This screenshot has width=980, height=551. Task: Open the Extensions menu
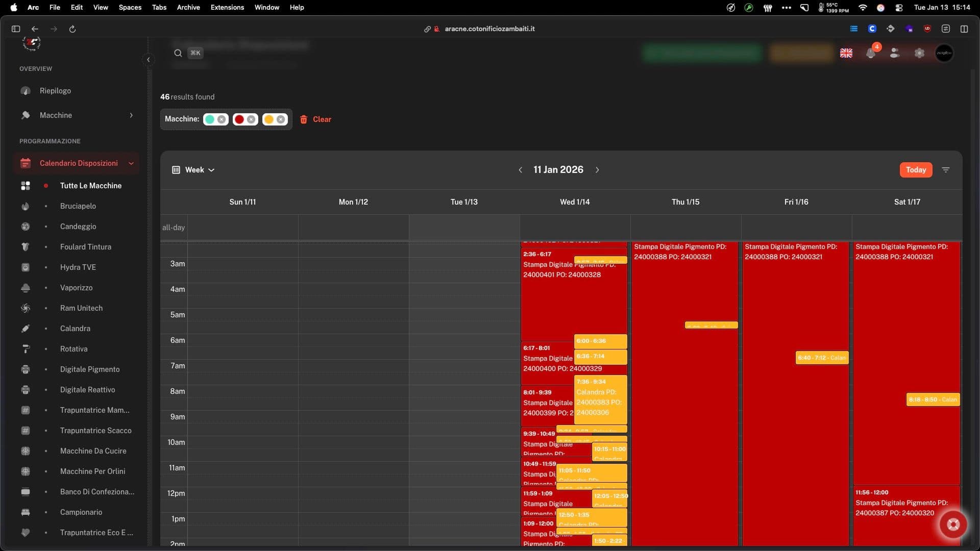[227, 7]
